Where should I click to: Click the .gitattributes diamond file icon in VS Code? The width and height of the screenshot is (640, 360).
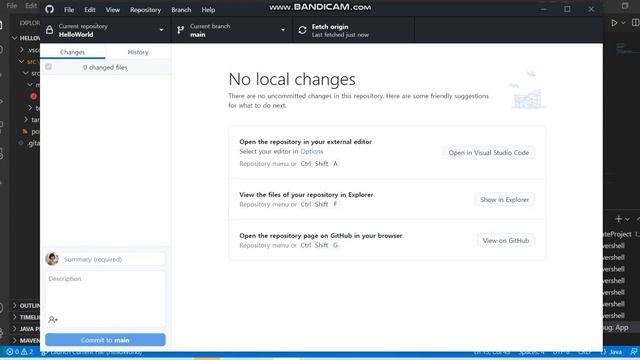[x=21, y=143]
